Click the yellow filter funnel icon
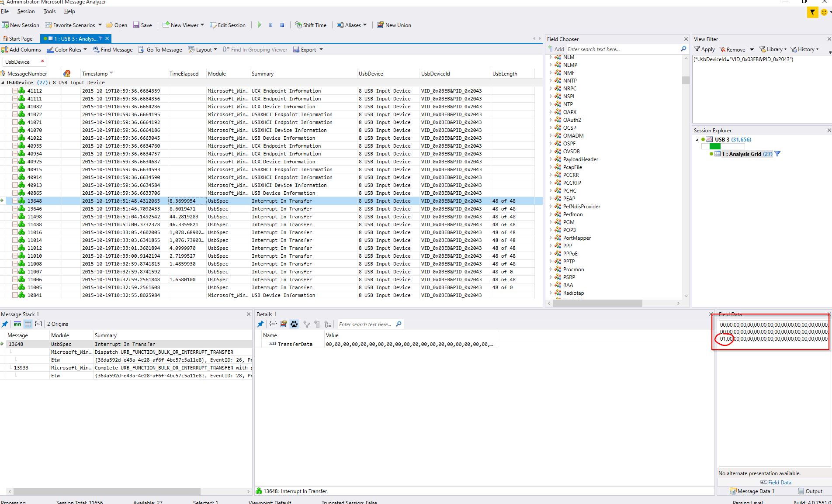The width and height of the screenshot is (832, 504). pyautogui.click(x=812, y=12)
